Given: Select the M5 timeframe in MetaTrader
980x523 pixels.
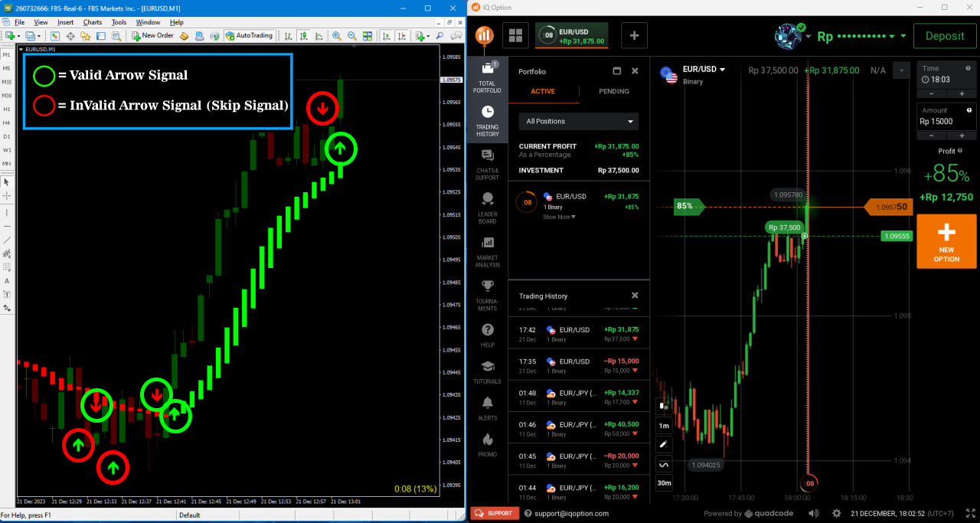Looking at the screenshot, I should click(7, 68).
